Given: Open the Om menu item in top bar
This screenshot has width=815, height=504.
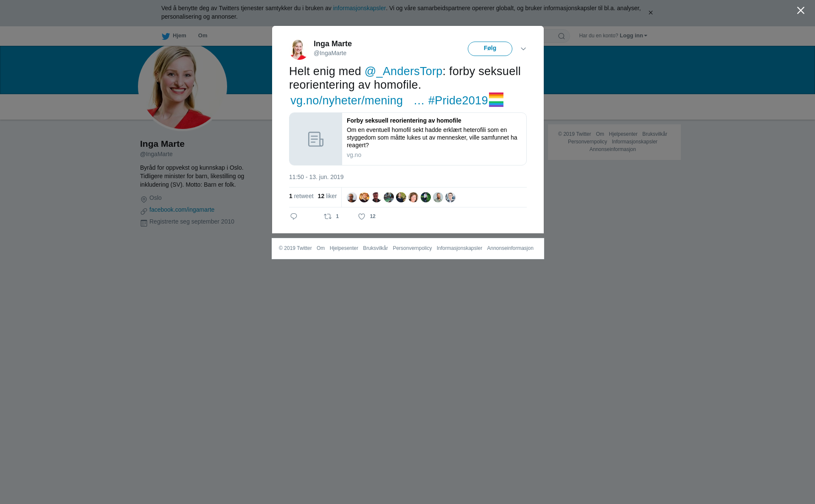Looking at the screenshot, I should pos(202,36).
